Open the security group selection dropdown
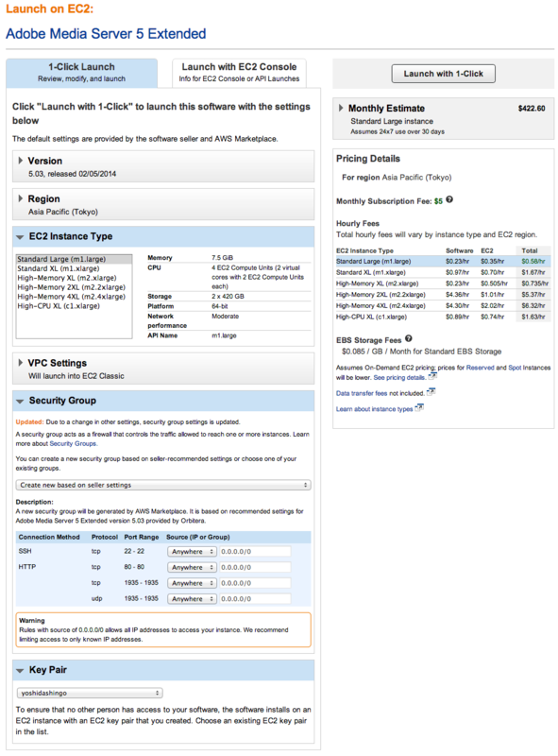This screenshot has height=756, width=558. coord(163,485)
